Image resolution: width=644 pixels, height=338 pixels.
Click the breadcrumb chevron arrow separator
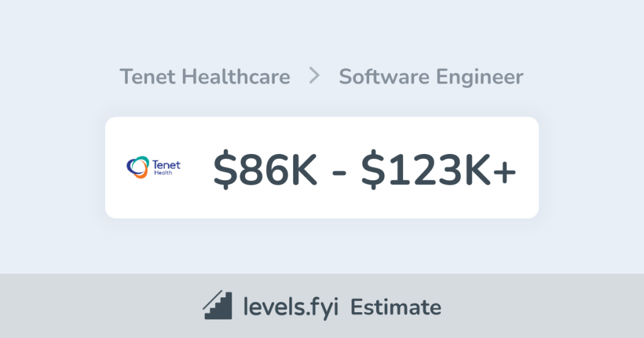coord(314,77)
